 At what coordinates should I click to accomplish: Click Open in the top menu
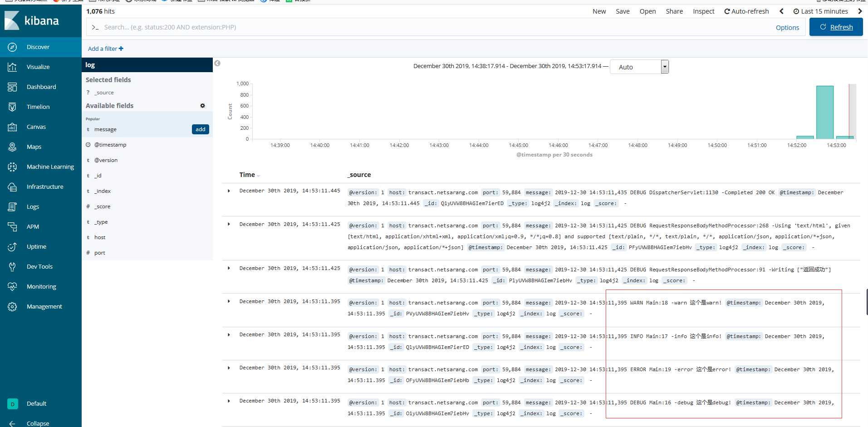point(647,11)
